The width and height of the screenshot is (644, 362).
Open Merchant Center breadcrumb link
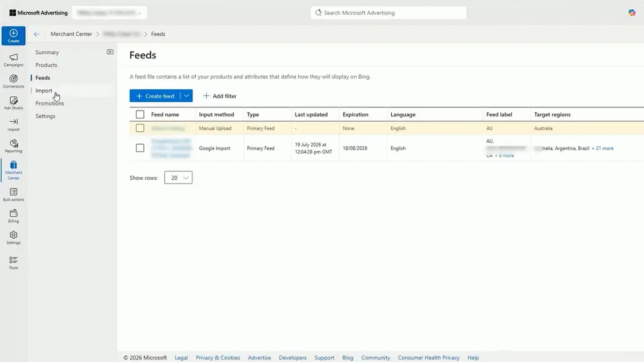(x=71, y=34)
